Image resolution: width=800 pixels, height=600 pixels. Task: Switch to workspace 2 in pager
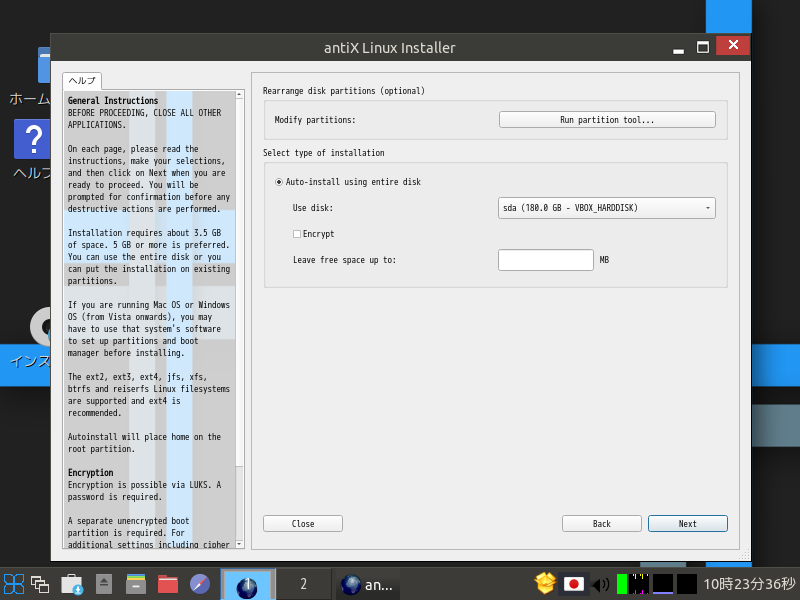click(304, 585)
